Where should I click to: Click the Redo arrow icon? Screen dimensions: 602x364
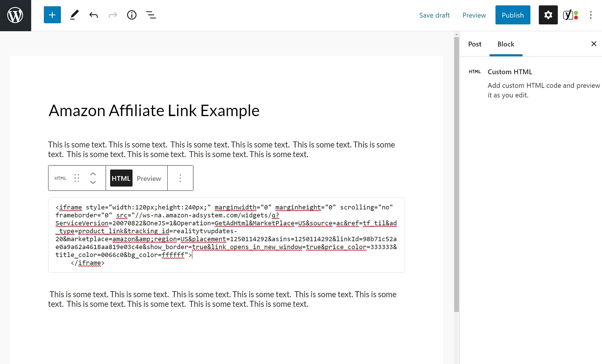pos(112,15)
